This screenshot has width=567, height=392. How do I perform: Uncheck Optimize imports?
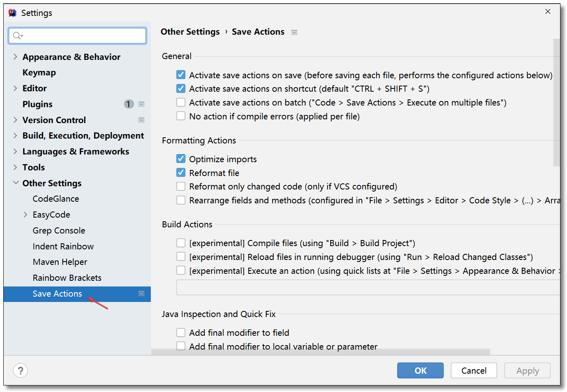pyautogui.click(x=181, y=159)
